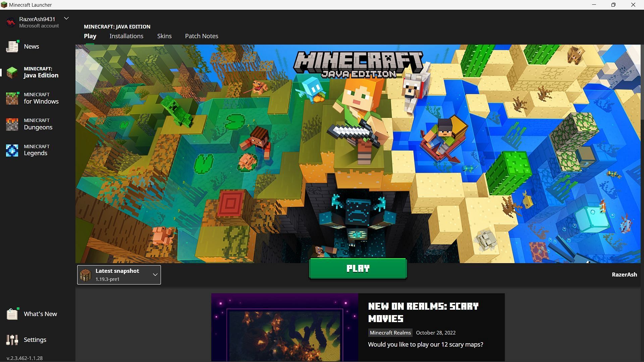Expand the account dropdown arrow
The width and height of the screenshot is (644, 362).
click(66, 18)
